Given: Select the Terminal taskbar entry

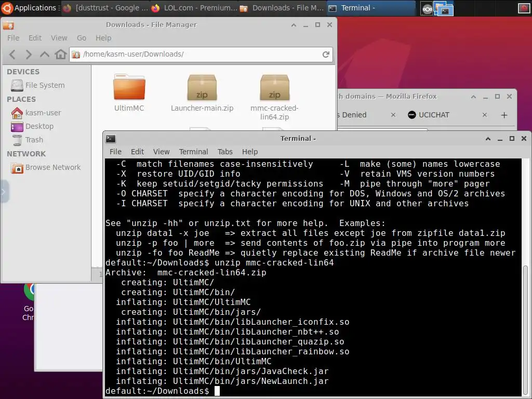Looking at the screenshot, I should 371,8.
